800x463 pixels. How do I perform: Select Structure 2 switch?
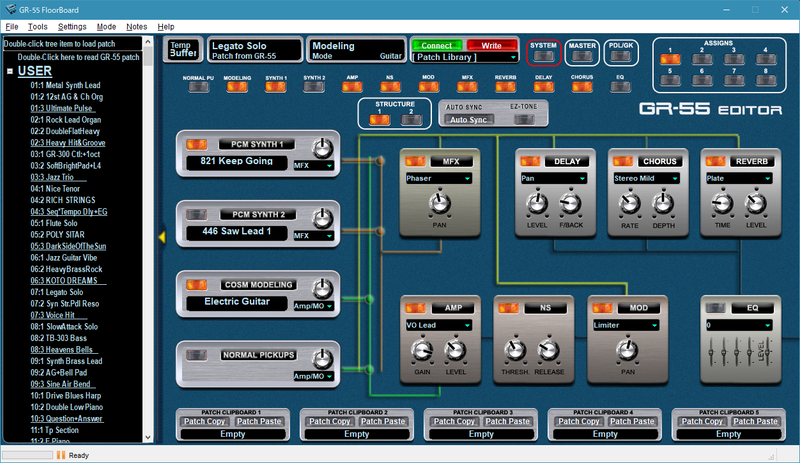tap(411, 120)
